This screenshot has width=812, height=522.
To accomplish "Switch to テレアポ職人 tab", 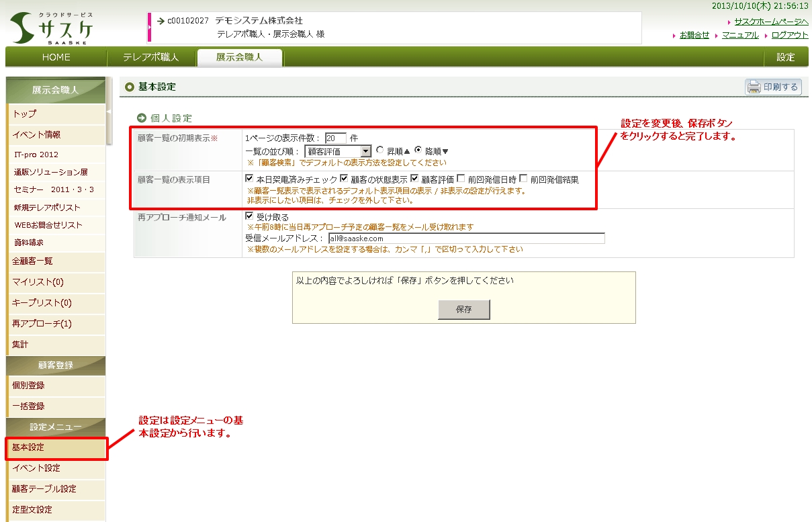I will point(151,57).
